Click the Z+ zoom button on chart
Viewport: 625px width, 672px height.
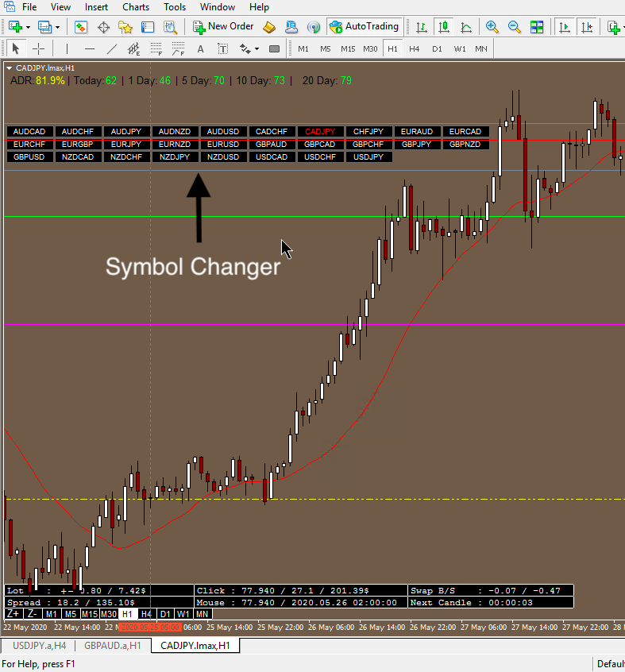tap(14, 614)
